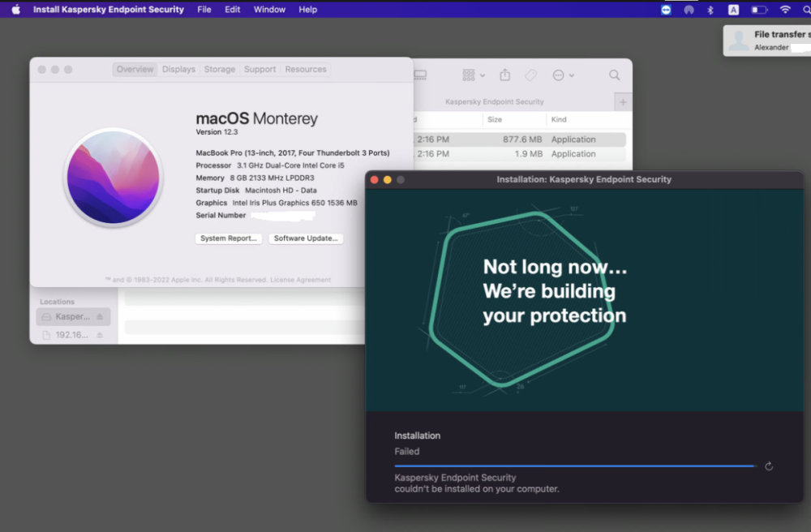Minimize the Kaspersky installation window
Screen dimensions: 811x532
click(388, 180)
